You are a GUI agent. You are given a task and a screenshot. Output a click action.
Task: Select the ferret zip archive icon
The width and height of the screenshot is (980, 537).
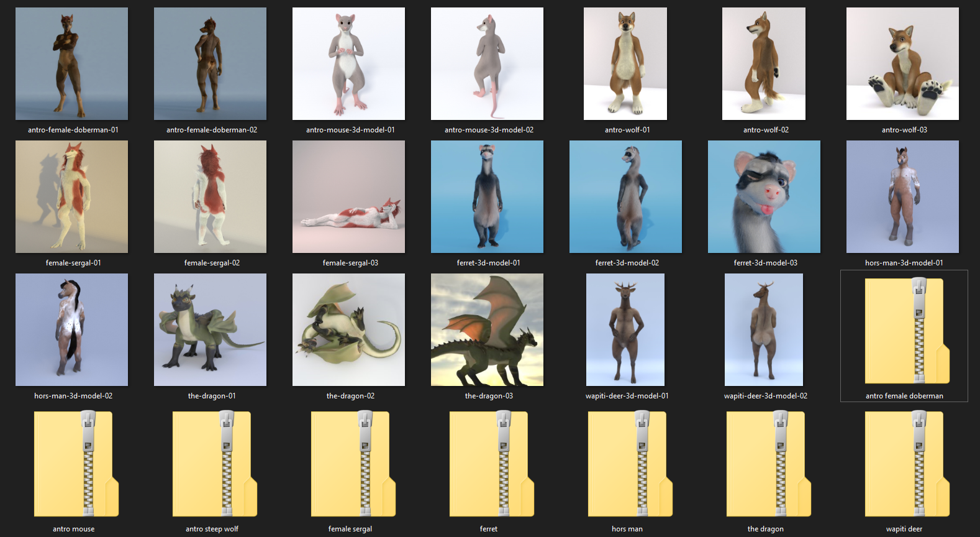tap(492, 464)
